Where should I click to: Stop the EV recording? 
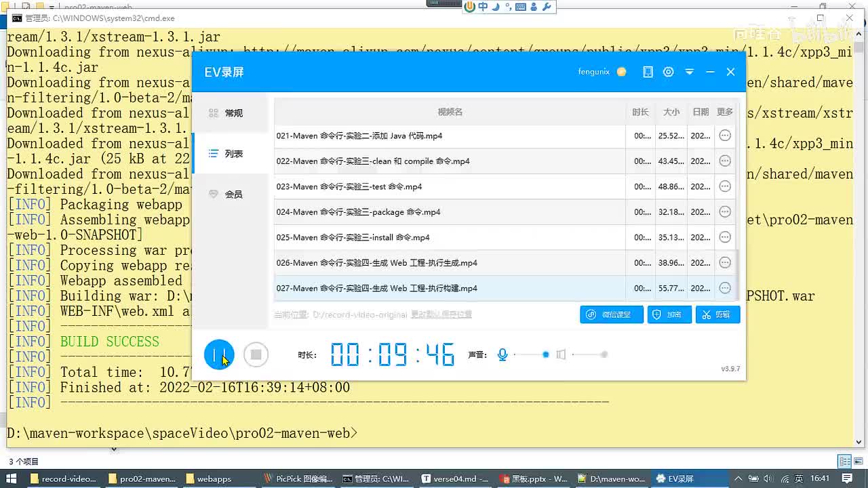pos(256,354)
